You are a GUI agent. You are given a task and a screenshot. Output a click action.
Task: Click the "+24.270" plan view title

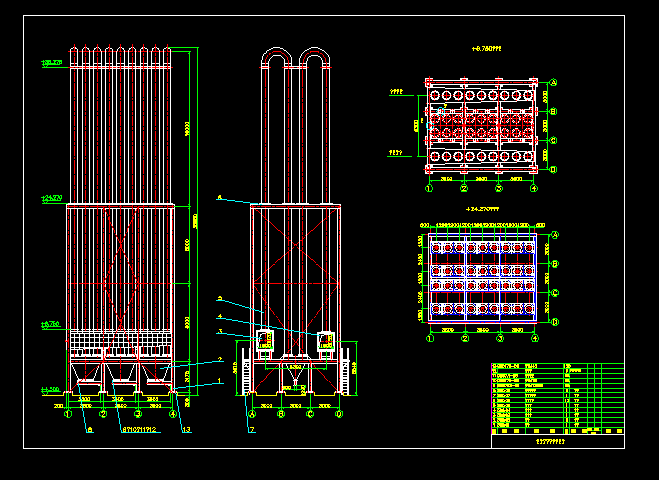click(x=482, y=209)
